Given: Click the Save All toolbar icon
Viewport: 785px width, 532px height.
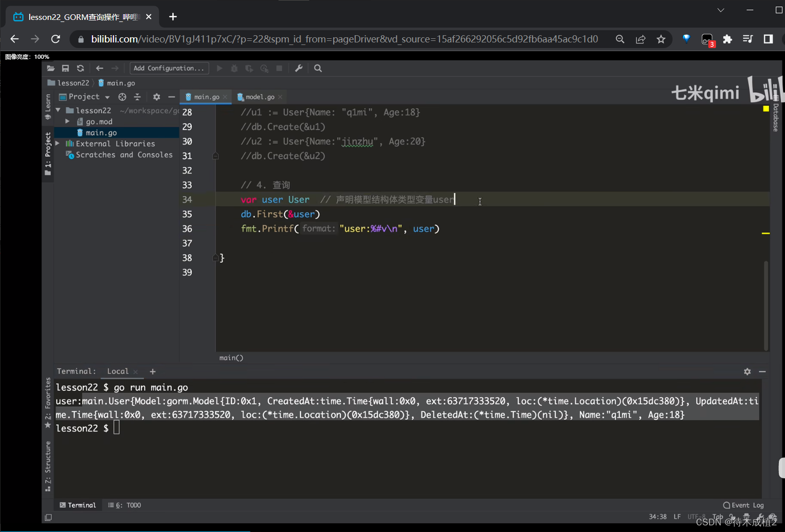Looking at the screenshot, I should click(x=65, y=68).
